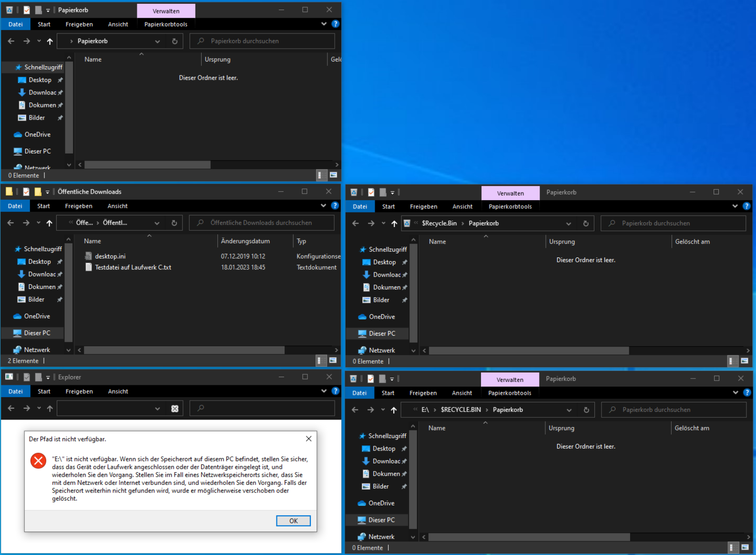Expand address history dropdown in E:\ $RECYCLE.BIN window
This screenshot has height=555, width=756.
[569, 410]
